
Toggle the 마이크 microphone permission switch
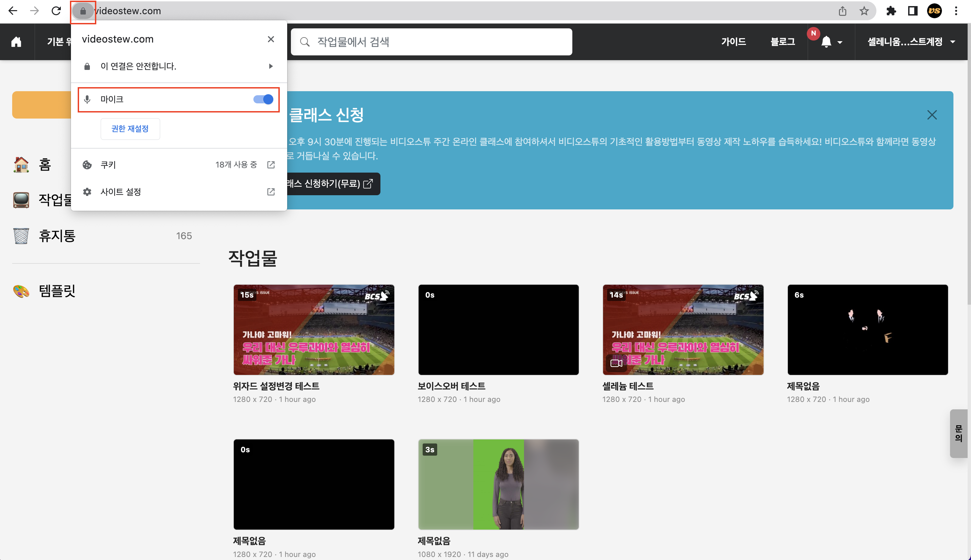click(x=263, y=100)
